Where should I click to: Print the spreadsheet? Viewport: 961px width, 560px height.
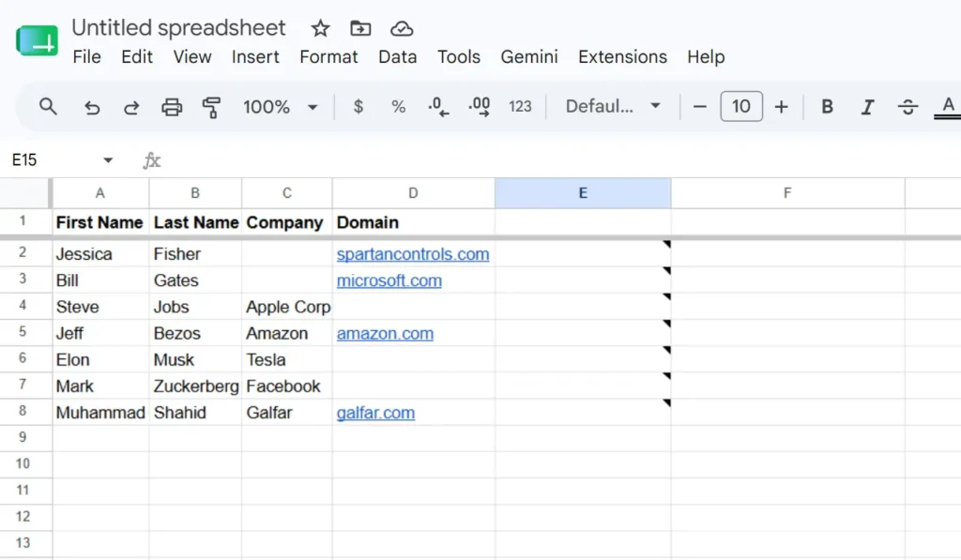pyautogui.click(x=171, y=107)
